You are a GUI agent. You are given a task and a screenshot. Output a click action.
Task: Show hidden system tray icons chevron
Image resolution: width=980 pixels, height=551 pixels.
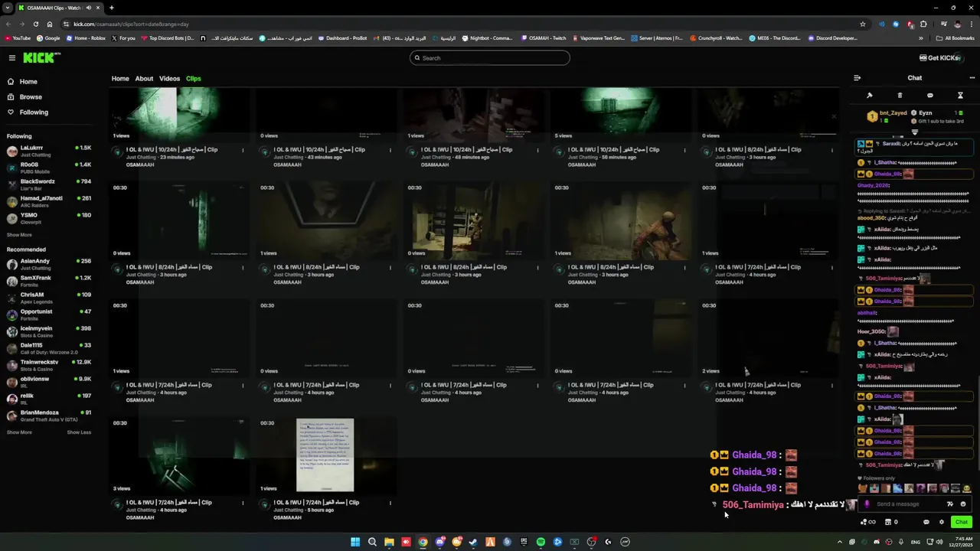coord(840,542)
